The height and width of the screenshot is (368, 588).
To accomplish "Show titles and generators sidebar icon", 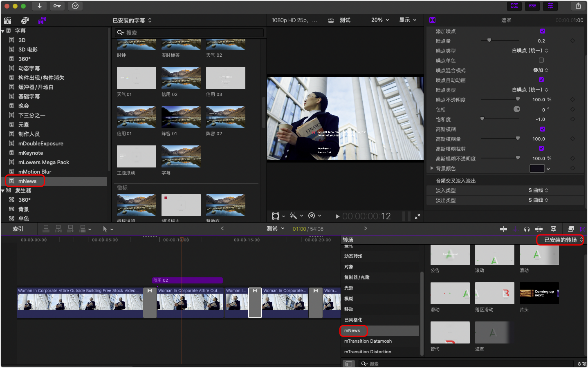I will point(42,20).
